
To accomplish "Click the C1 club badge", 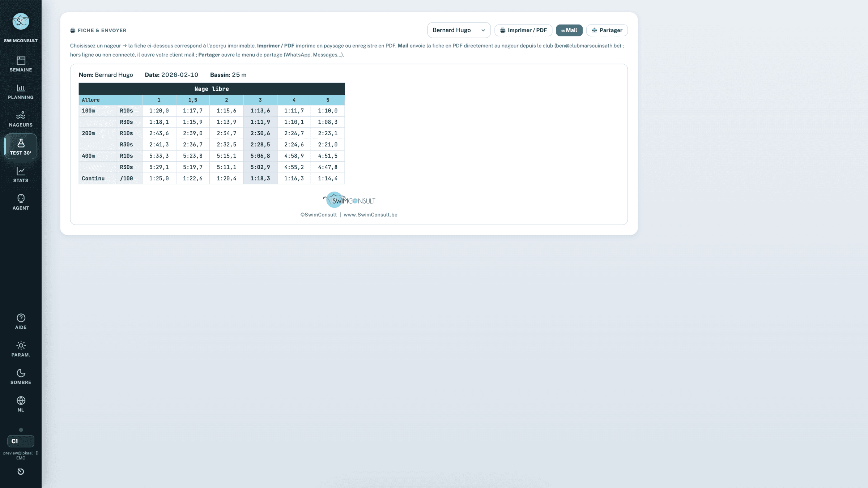I will click(21, 441).
